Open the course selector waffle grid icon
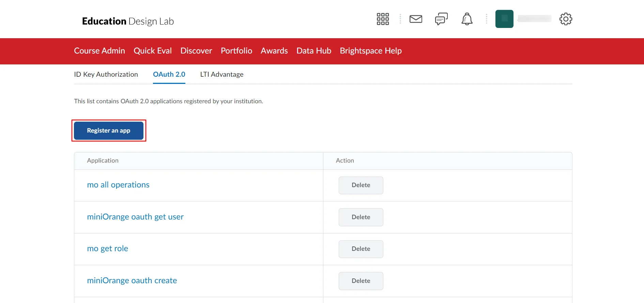This screenshot has width=644, height=303. (x=383, y=19)
